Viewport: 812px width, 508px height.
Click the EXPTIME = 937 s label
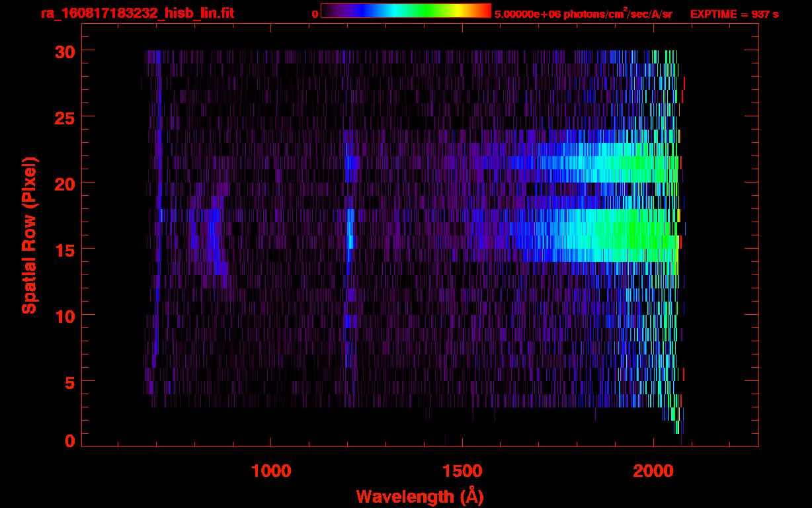734,14
